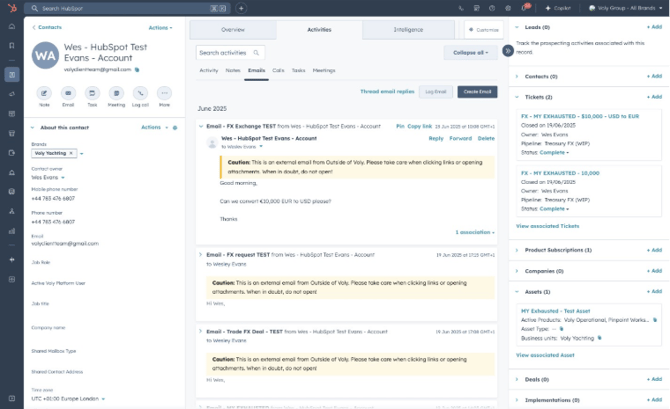Click sender avatar in FX Exchange TEST email
The width and height of the screenshot is (670, 409).
[212, 142]
